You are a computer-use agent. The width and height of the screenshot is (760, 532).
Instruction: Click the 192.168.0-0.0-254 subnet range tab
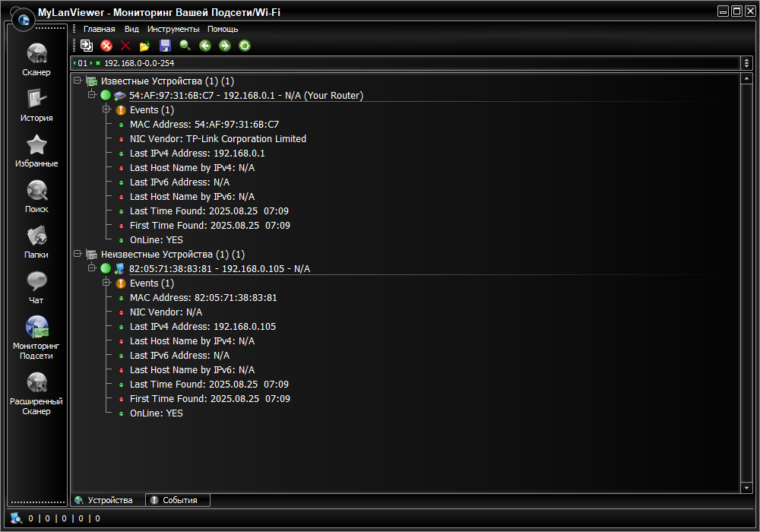[x=139, y=63]
